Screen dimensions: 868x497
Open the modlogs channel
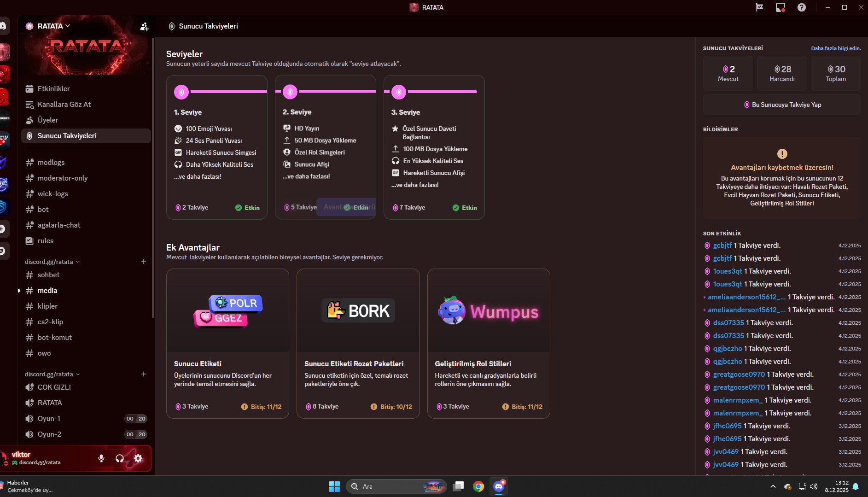86,162
